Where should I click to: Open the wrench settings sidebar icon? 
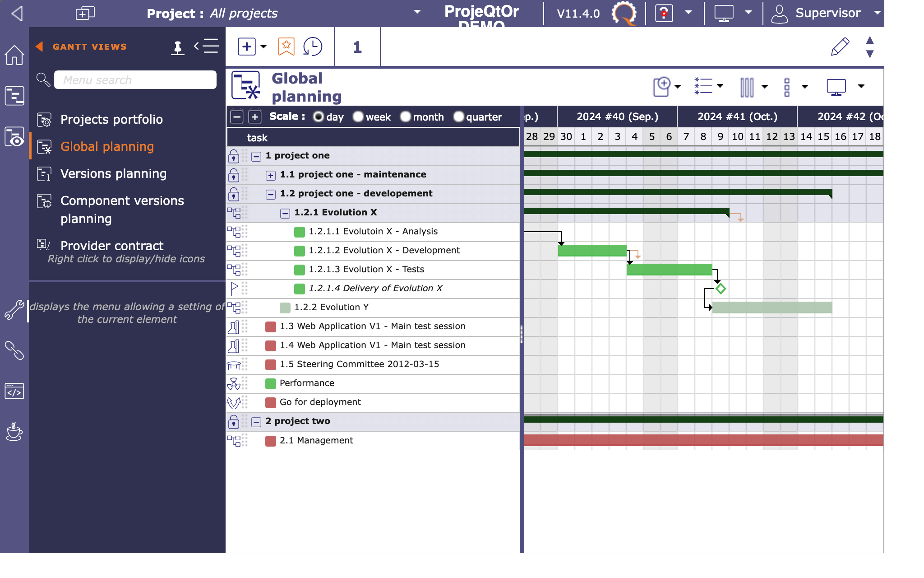point(14,310)
